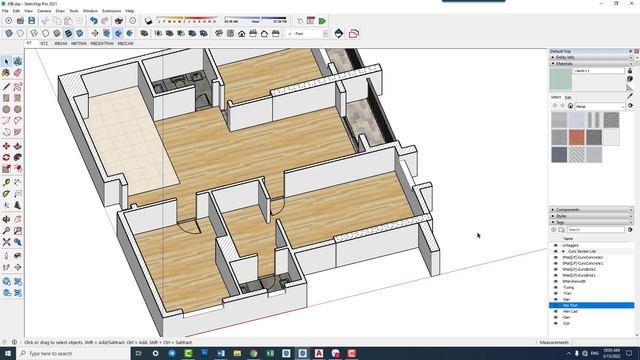
Task: Open the Camera menu
Action: [44, 11]
